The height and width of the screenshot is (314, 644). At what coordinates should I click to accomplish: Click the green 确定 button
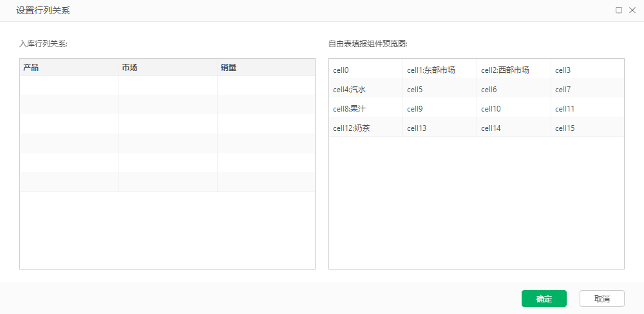544,299
